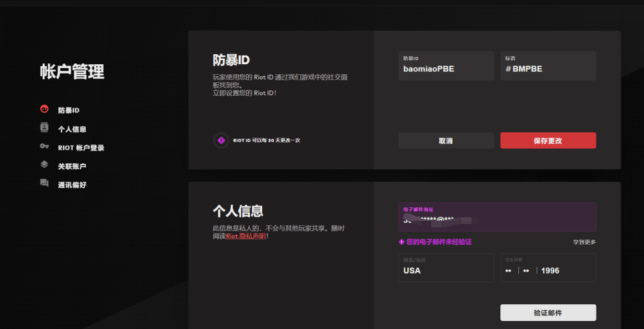Image resolution: width=644 pixels, height=329 pixels.
Task: Open the 通讯偏好 sidebar section
Action: (x=72, y=185)
